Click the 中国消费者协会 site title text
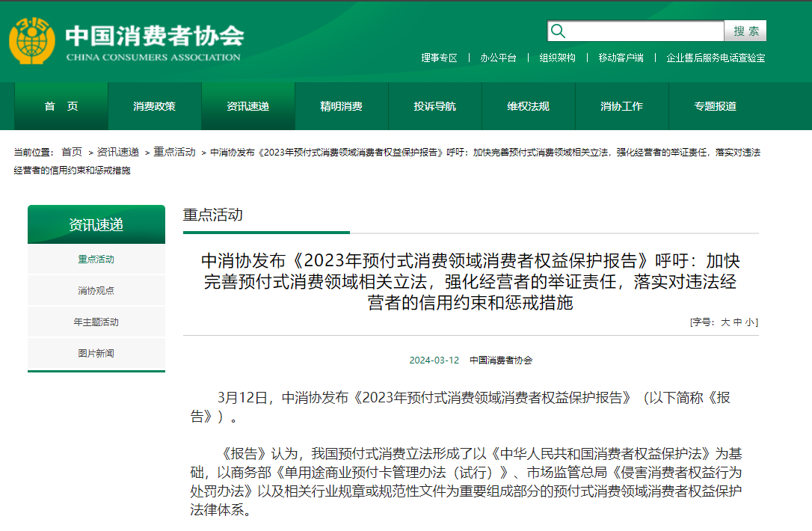Image resolution: width=812 pixels, height=531 pixels. pos(154,36)
